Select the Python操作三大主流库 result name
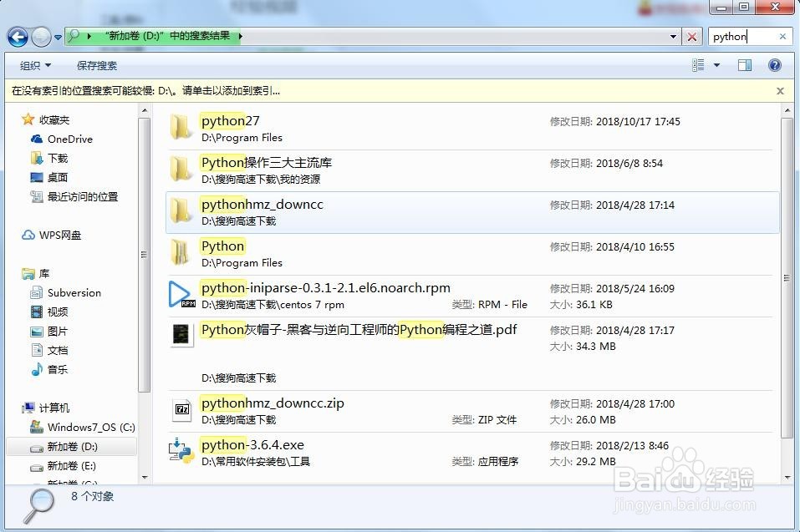 point(267,163)
